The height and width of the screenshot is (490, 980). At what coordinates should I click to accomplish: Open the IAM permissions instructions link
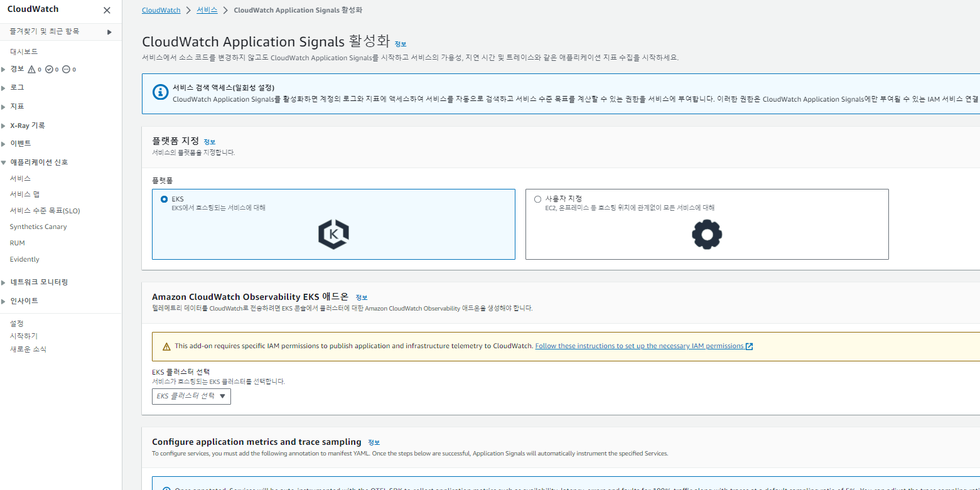click(x=639, y=346)
